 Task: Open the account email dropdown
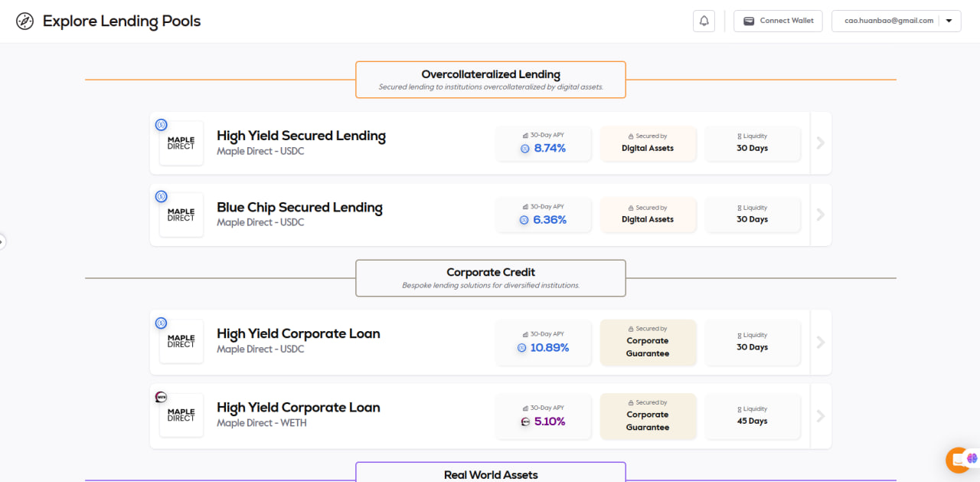[949, 21]
